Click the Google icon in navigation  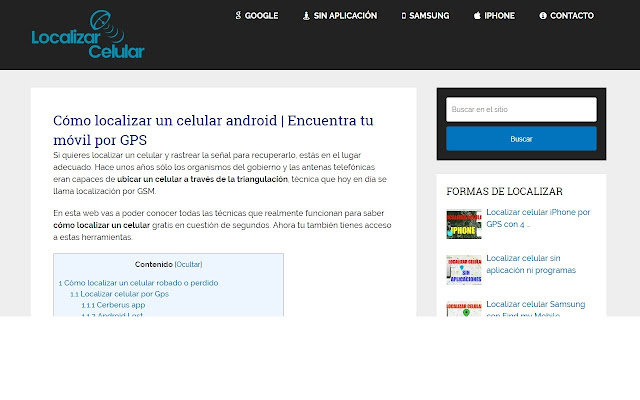238,16
